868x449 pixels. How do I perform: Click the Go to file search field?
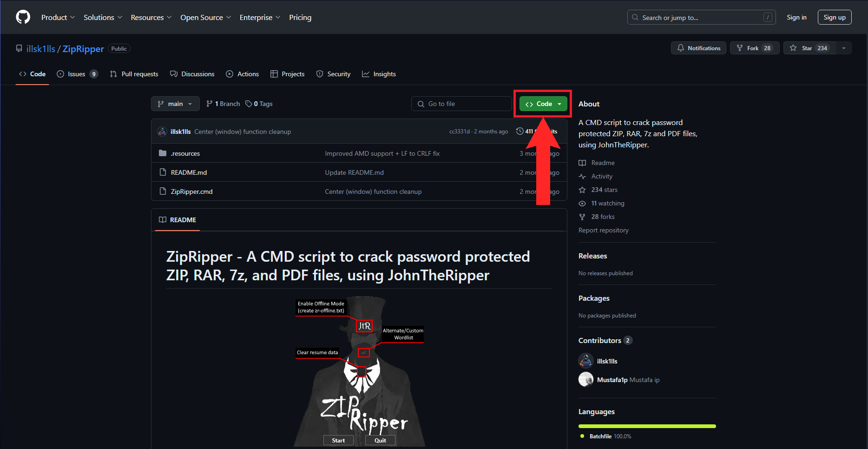[x=461, y=104]
